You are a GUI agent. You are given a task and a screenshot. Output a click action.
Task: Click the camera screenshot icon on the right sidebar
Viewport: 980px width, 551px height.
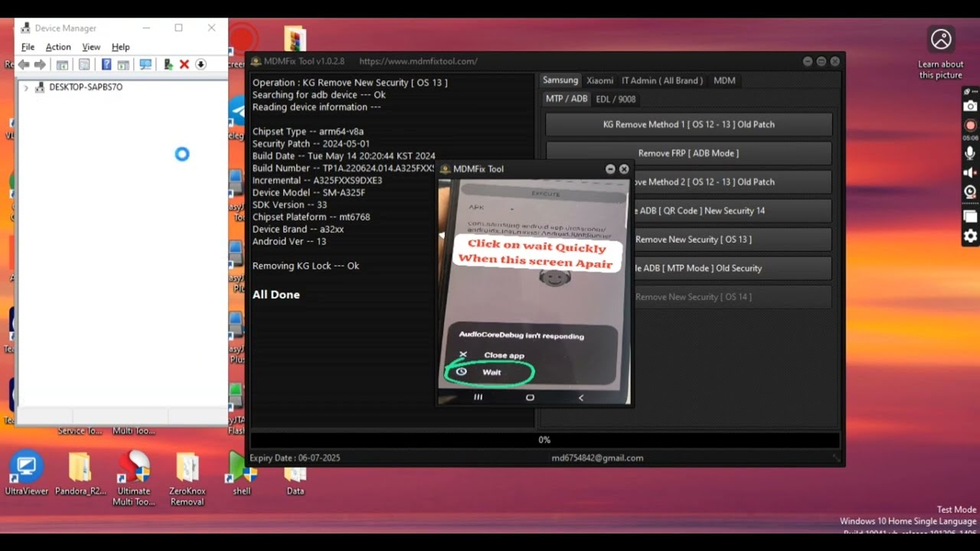(969, 106)
